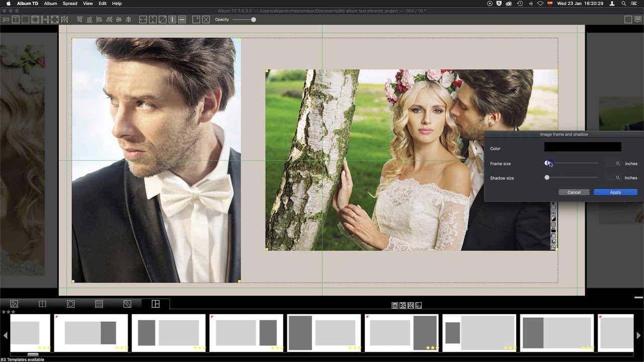
Task: Open the images panel tab icon
Action: pyautogui.click(x=14, y=304)
